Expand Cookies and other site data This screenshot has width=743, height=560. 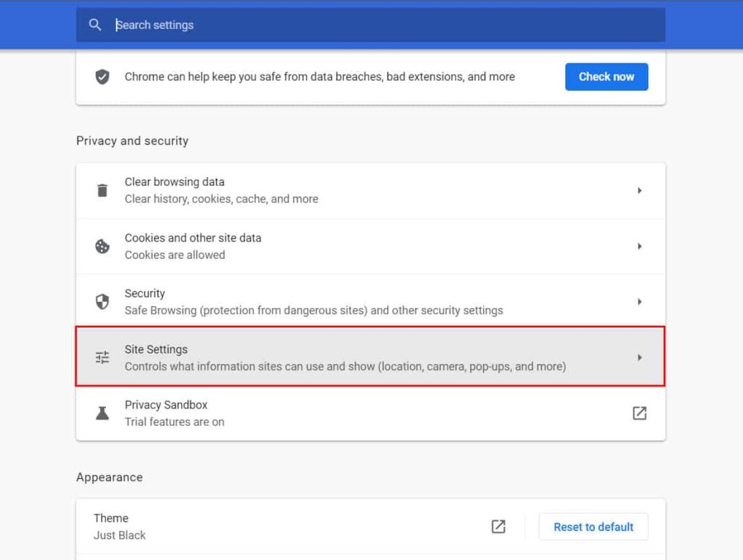[640, 246]
